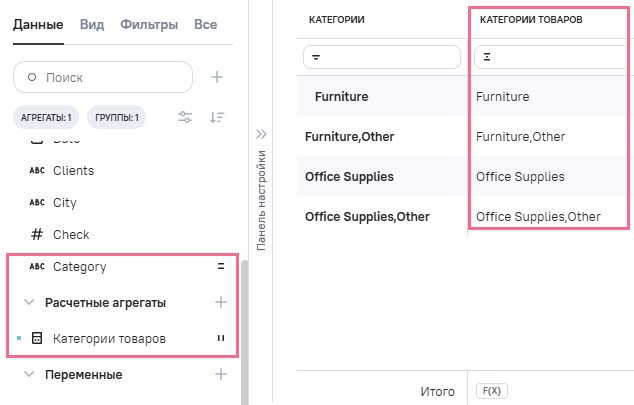Open the filter sliders settings icon
Viewport: 634px width, 405px height.
pyautogui.click(x=185, y=118)
